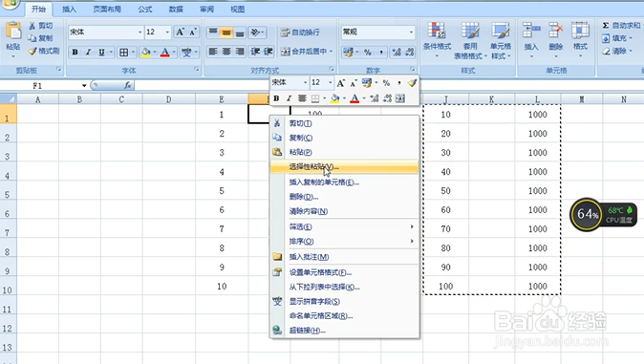The width and height of the screenshot is (644, 364).
Task: Choose Clear Contents (清除内容) in context menu
Action: (344, 211)
